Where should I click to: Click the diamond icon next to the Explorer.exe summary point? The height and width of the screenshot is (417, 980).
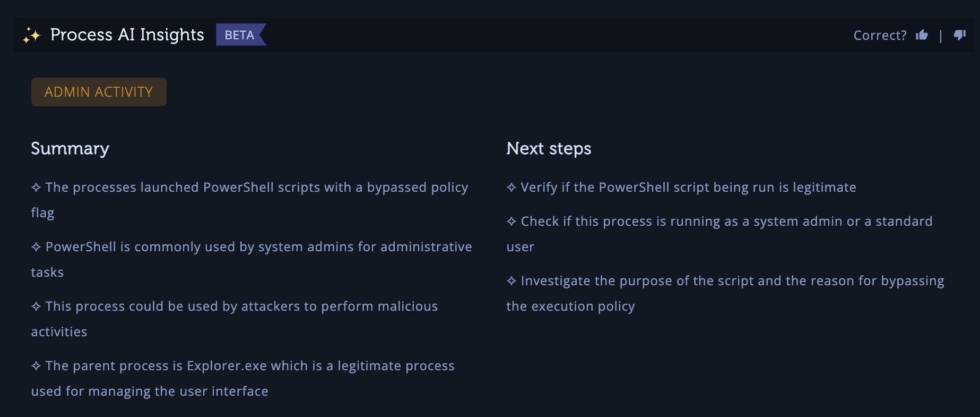point(36,365)
